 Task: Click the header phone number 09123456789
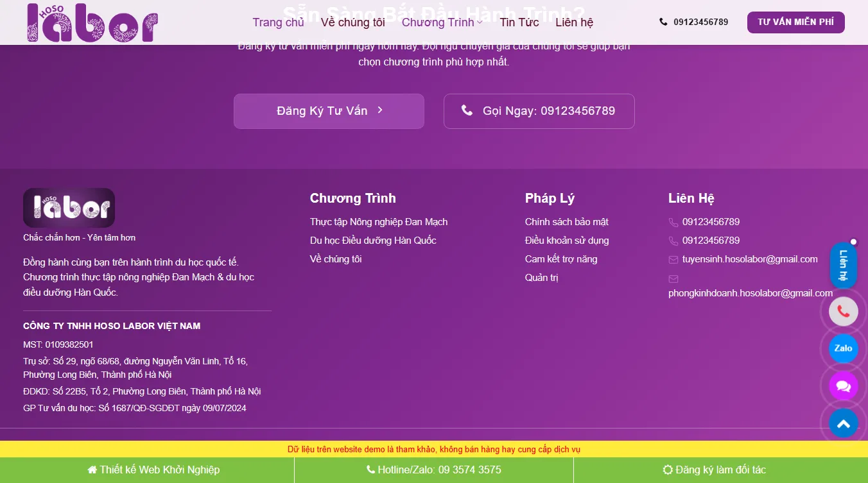(701, 22)
